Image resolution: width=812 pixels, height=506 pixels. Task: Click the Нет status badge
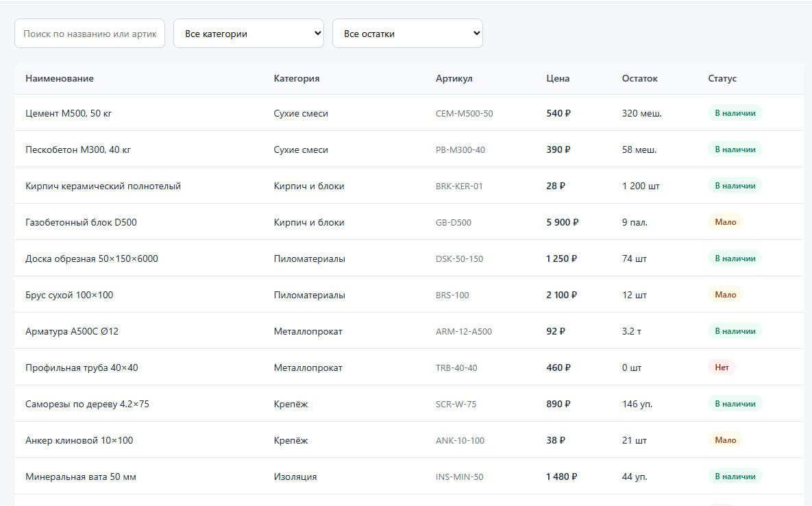pyautogui.click(x=722, y=368)
